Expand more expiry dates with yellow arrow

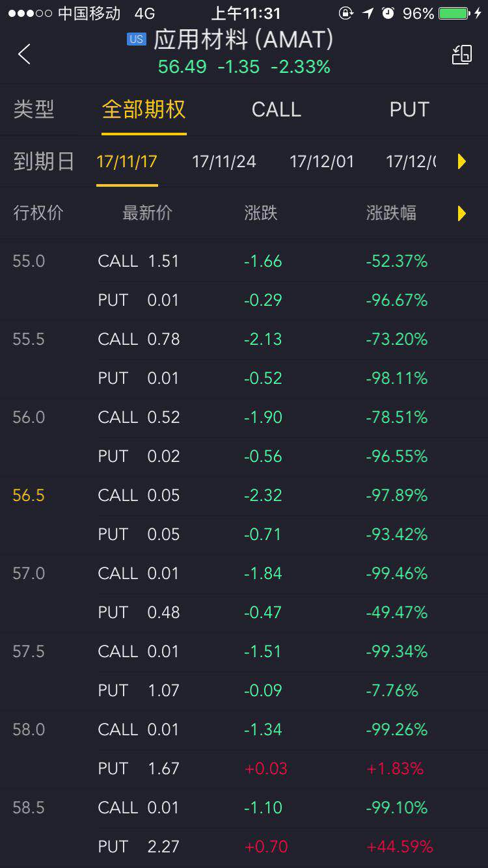[461, 161]
